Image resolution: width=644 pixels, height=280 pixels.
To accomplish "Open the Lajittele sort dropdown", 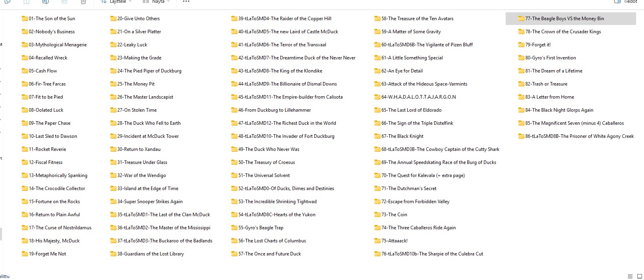I will 116,2.
